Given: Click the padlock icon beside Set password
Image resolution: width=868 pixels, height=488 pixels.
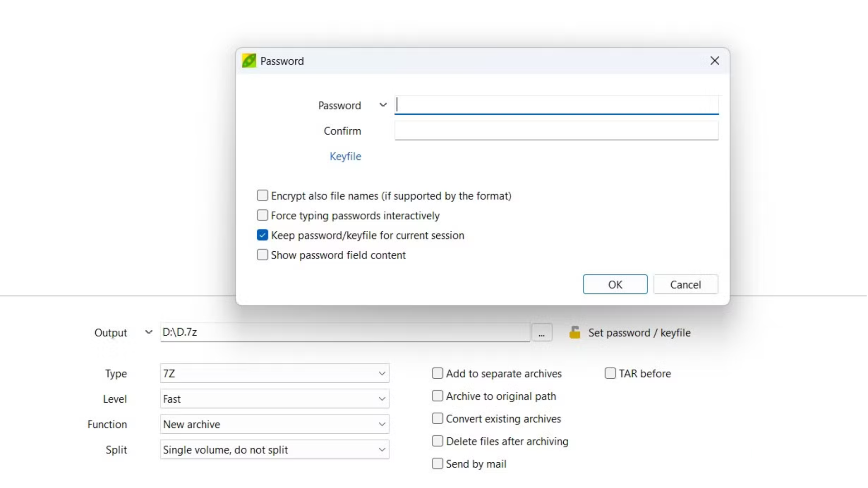Looking at the screenshot, I should coord(575,333).
